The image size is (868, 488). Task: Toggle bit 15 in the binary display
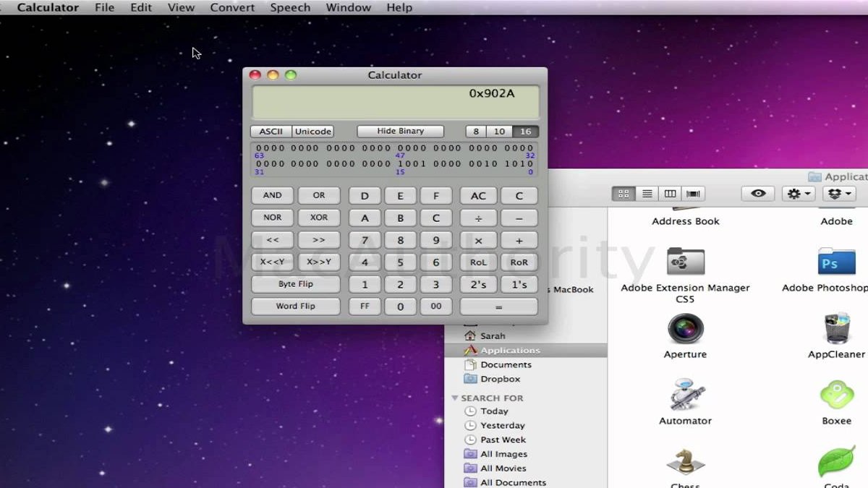tap(401, 164)
